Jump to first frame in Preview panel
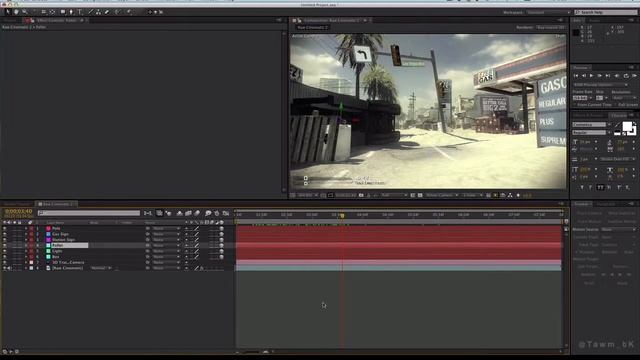This screenshot has height=360, width=640. (x=576, y=76)
